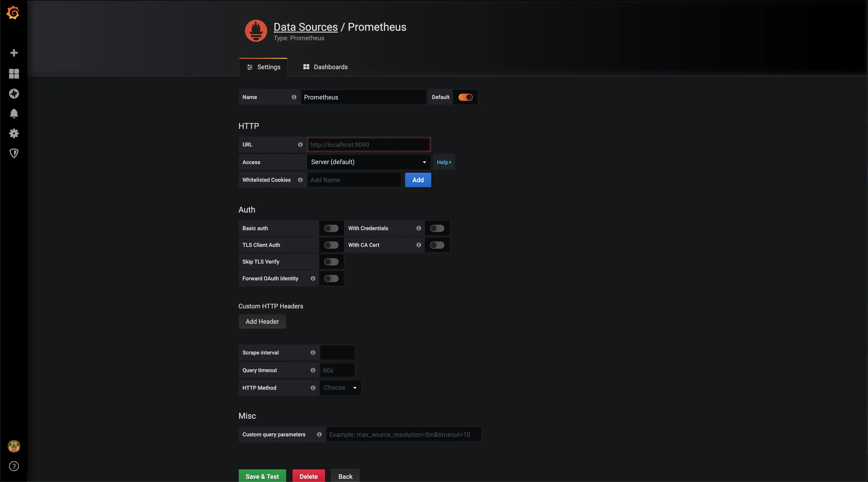Select the Dashboards panel icon in sidebar
Screen dimensions: 868x482
click(x=14, y=74)
